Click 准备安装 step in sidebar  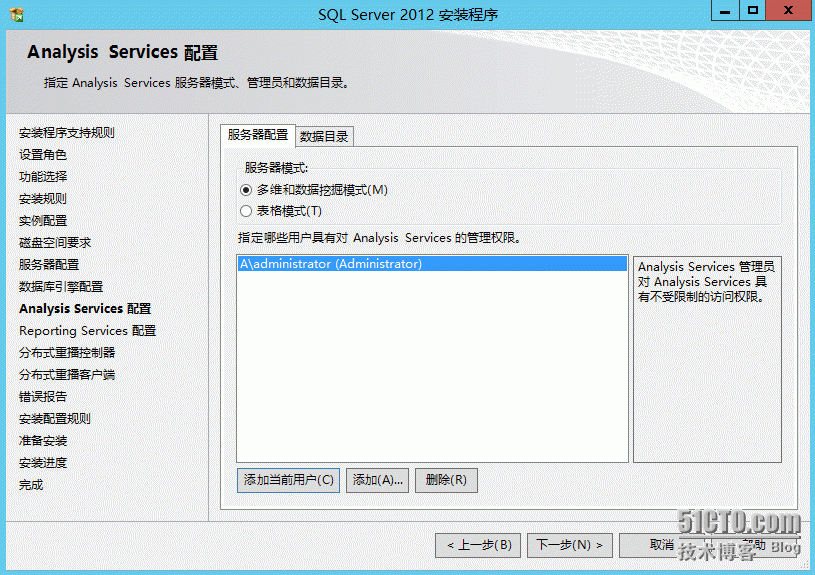click(43, 441)
